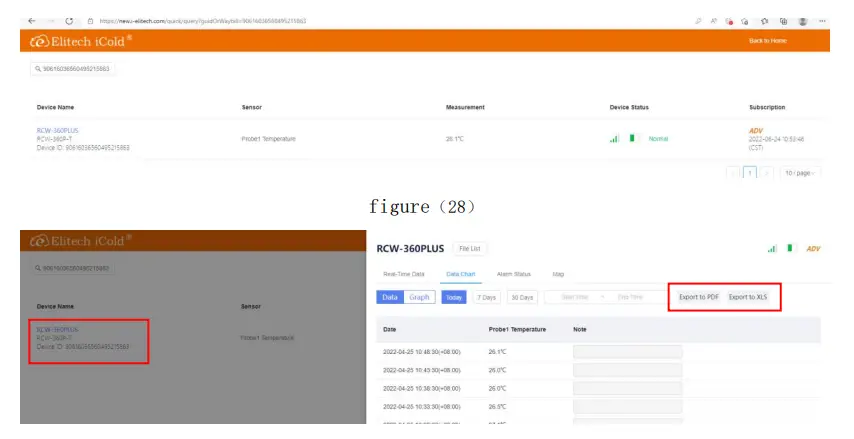Screen dimensions: 854x439
Task: Click the 26.5℃ temperature value in the data table
Action: coord(497,407)
